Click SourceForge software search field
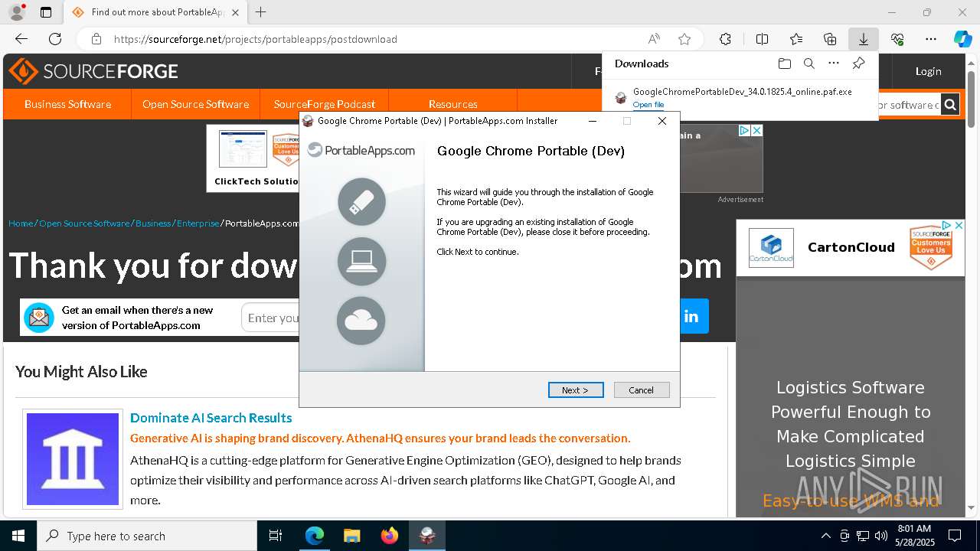Screen dimensions: 980x551 coord(908,105)
